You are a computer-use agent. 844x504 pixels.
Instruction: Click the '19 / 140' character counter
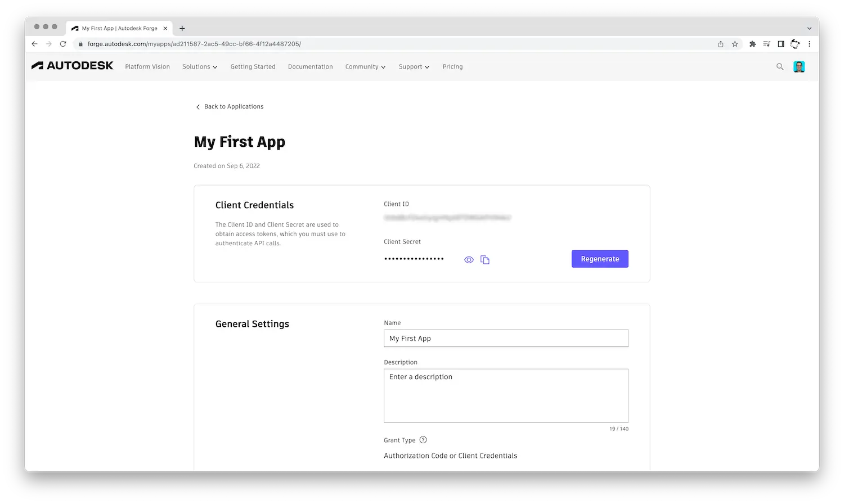(x=619, y=429)
